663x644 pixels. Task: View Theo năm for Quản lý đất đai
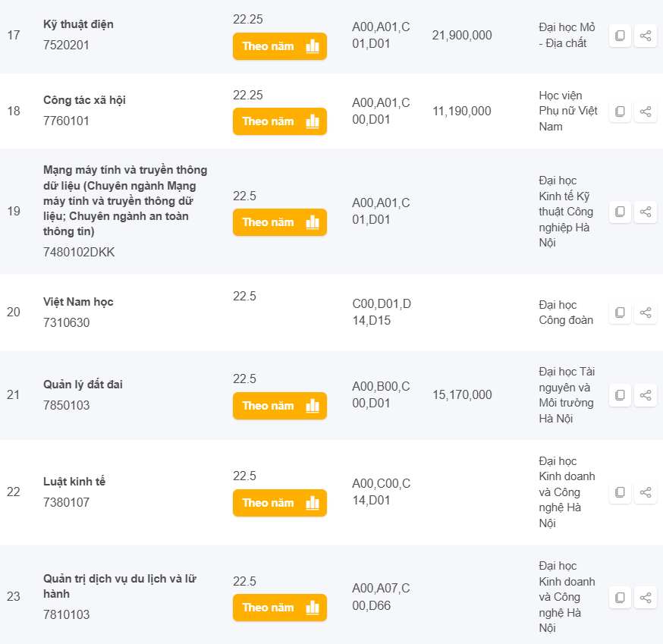(x=279, y=406)
